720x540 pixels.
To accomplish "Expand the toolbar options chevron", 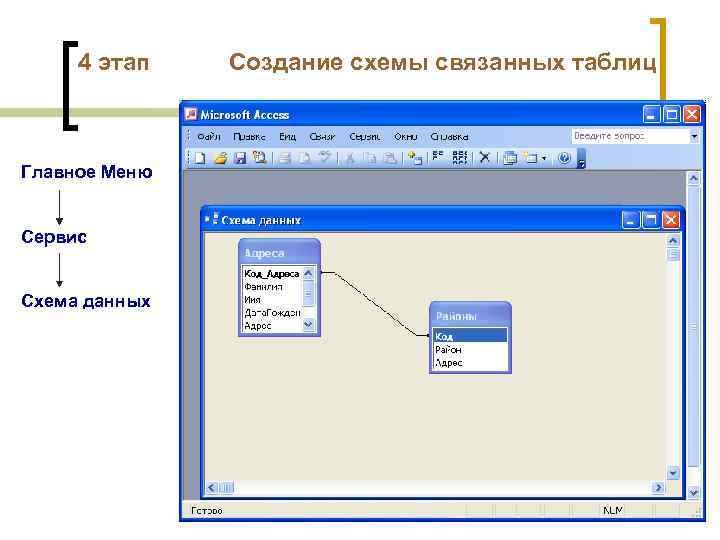I will (581, 159).
